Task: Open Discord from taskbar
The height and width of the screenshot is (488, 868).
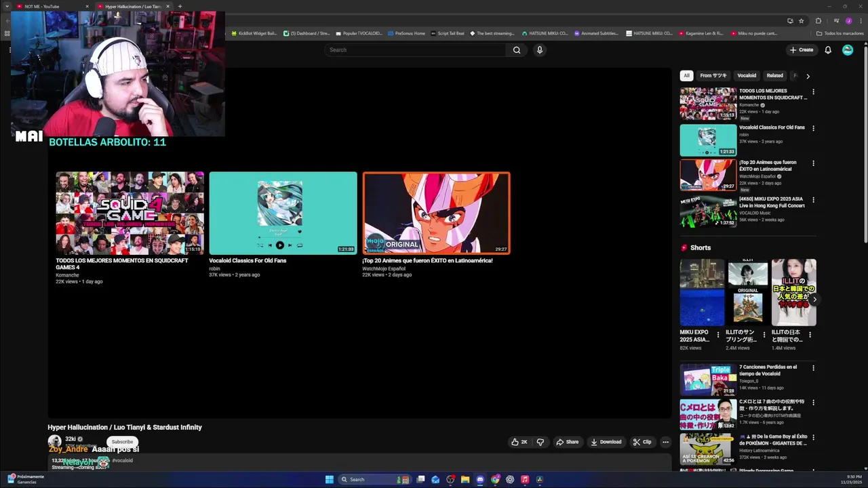Action: click(480, 479)
